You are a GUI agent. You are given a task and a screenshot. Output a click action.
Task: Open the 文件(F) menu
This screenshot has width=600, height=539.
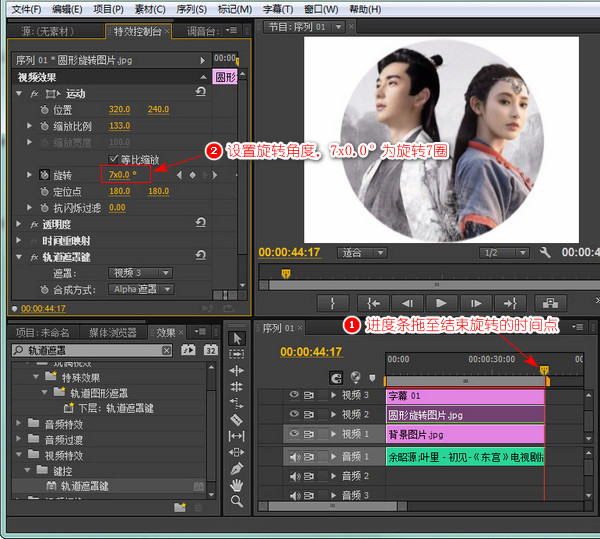point(26,9)
